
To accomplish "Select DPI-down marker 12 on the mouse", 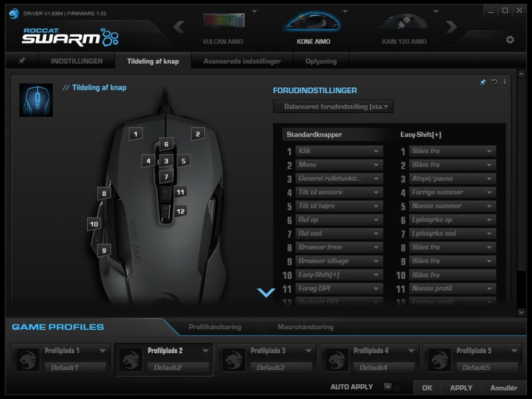I will point(180,211).
